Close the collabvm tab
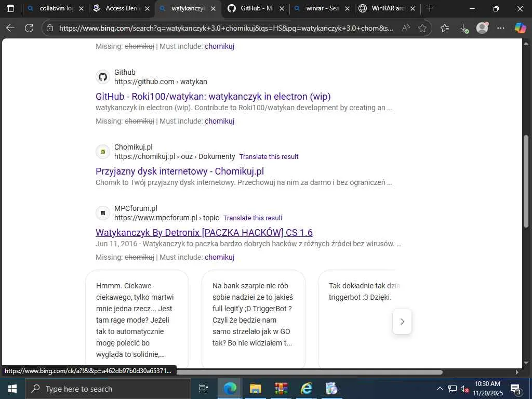Image resolution: width=532 pixels, height=399 pixels. click(x=81, y=8)
